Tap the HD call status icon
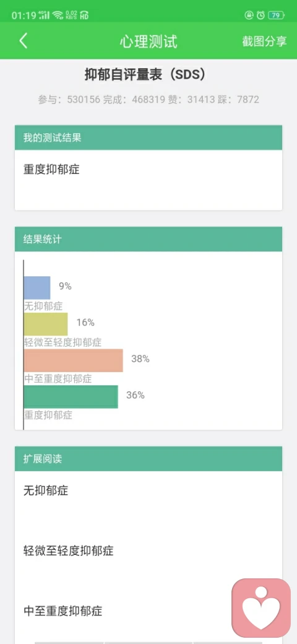The image size is (297, 644). pos(84,15)
